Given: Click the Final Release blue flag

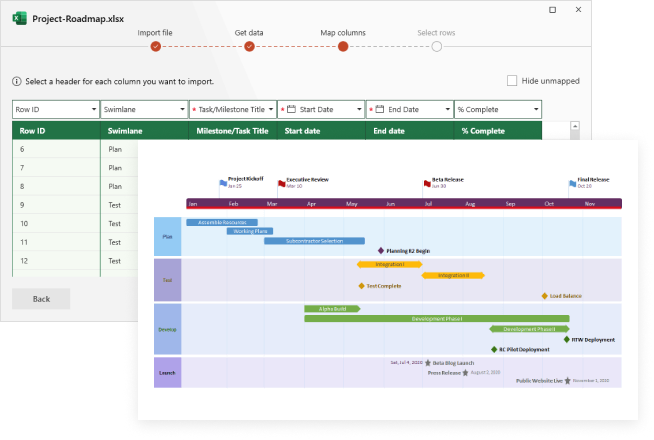Looking at the screenshot, I should [x=572, y=184].
